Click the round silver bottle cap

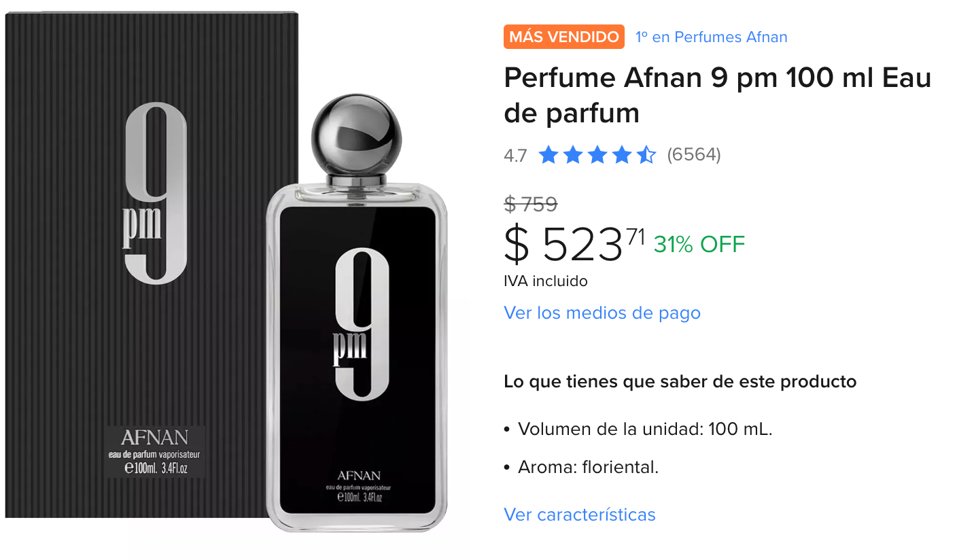coord(356,134)
